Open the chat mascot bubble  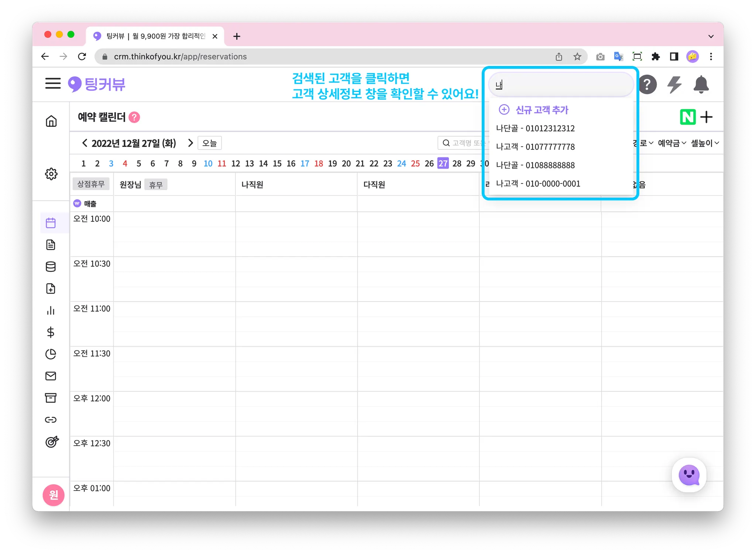[689, 475]
